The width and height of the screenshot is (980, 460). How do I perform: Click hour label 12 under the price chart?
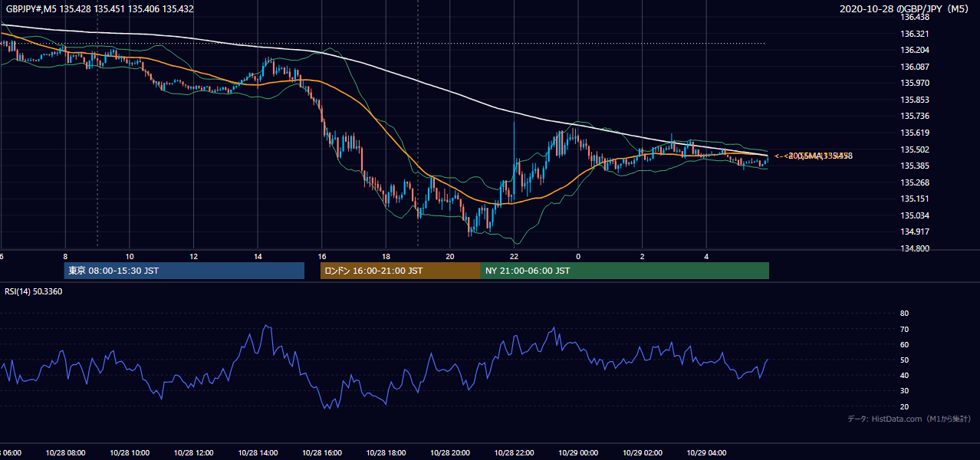click(194, 257)
